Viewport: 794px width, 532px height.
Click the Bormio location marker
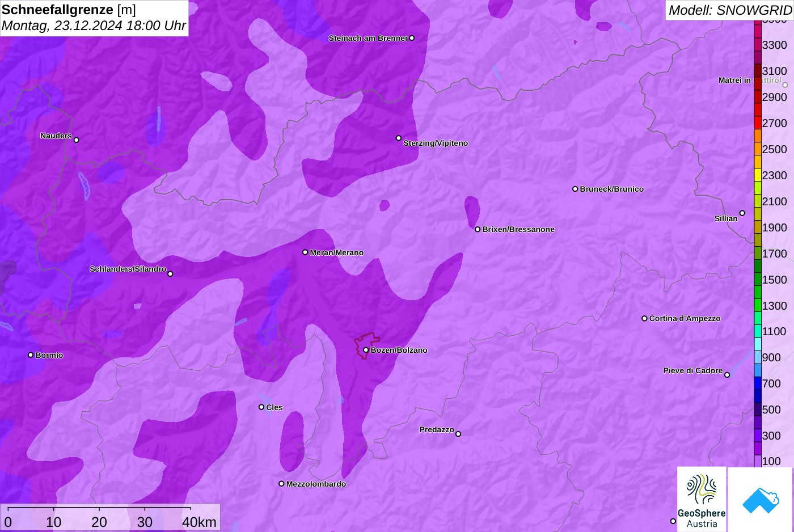point(31,355)
